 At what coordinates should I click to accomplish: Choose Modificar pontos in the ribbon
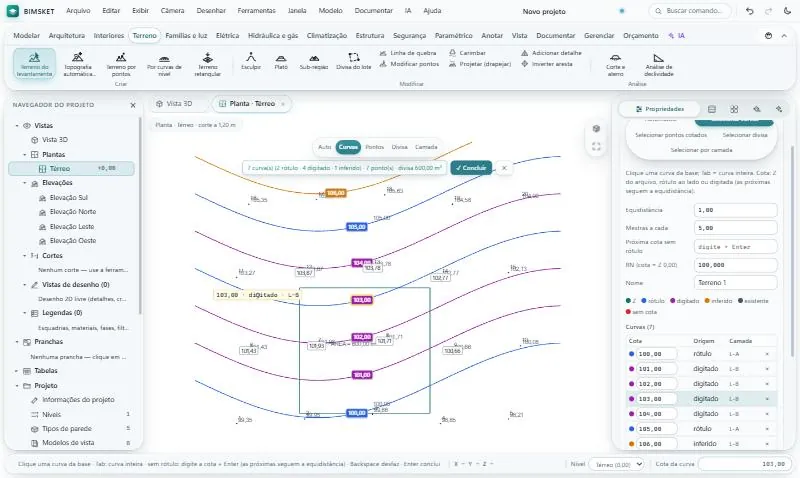click(x=409, y=64)
